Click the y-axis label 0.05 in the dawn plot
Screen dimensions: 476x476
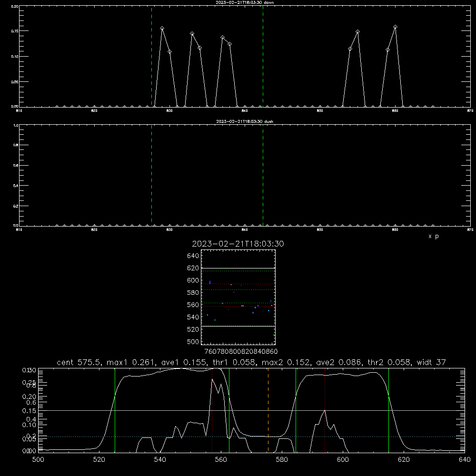(x=14, y=82)
